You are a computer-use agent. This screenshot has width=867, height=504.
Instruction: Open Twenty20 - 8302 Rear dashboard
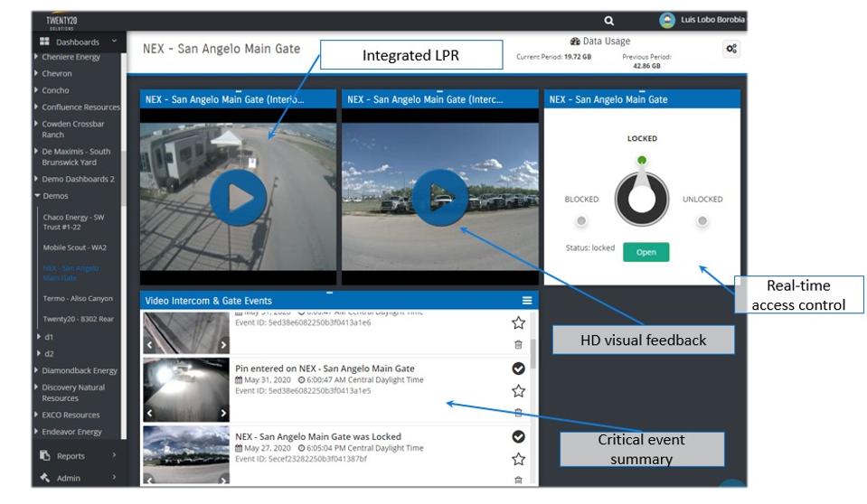coord(79,319)
